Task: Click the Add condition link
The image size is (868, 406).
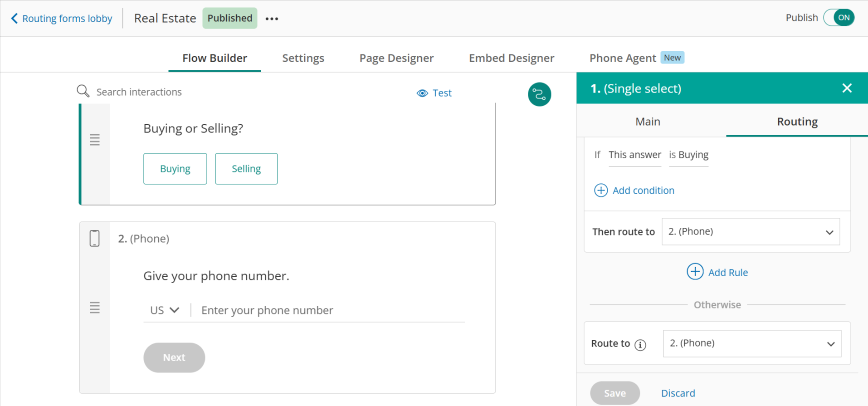Action: [643, 191]
